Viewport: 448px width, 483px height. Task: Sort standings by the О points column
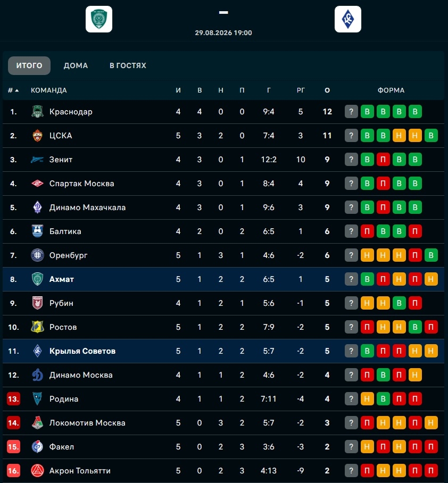point(327,90)
